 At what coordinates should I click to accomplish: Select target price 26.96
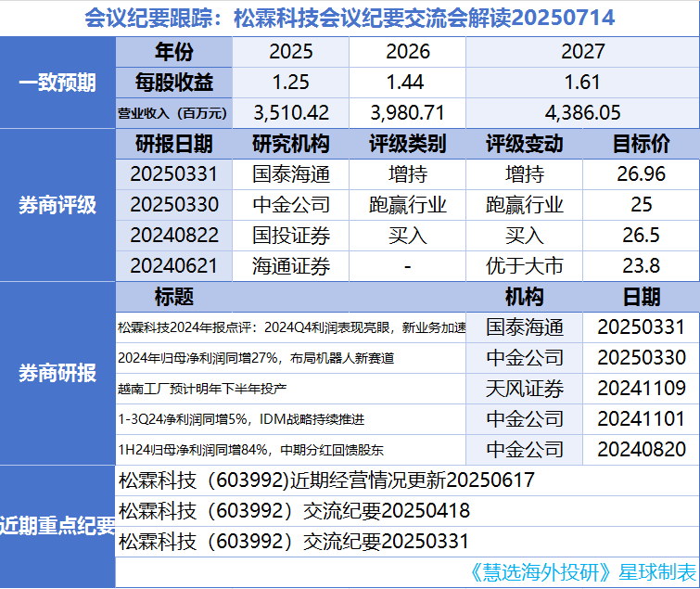click(x=641, y=174)
